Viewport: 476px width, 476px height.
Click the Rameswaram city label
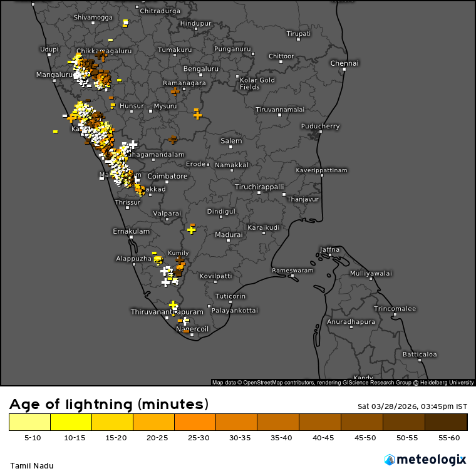292,270
